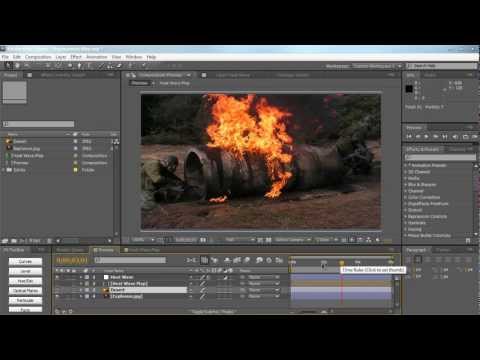Screen dimensions: 480x360
Task: Open Brainstorm from timeline header
Action: coord(259,260)
